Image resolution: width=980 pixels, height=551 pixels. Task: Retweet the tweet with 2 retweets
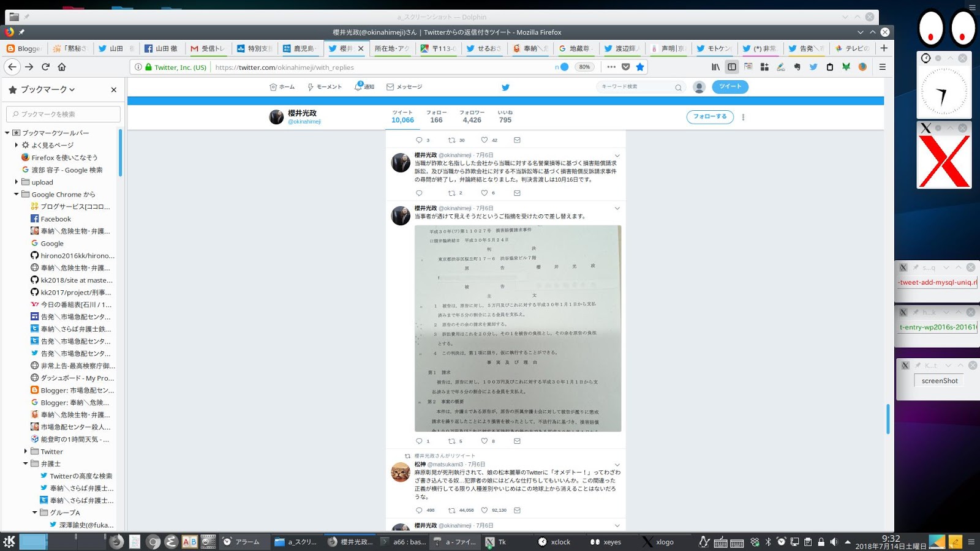coord(451,193)
